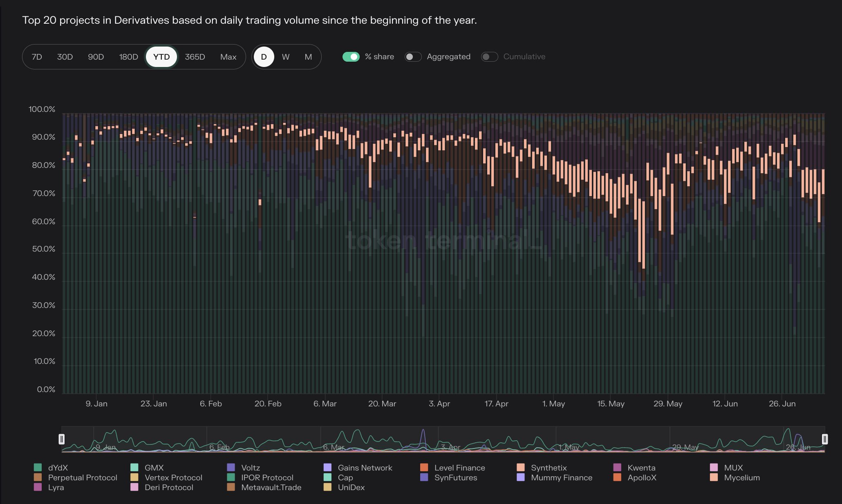
Task: Disable the % share toggle
Action: [x=351, y=57]
